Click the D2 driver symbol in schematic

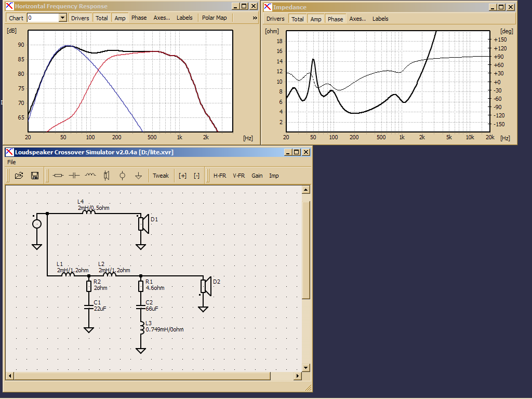[206, 286]
